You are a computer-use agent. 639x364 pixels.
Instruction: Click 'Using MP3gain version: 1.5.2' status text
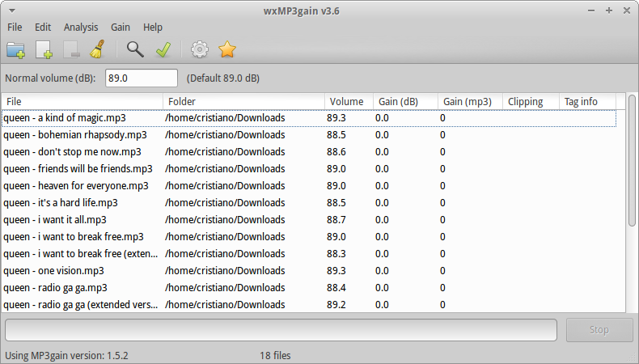tap(66, 355)
